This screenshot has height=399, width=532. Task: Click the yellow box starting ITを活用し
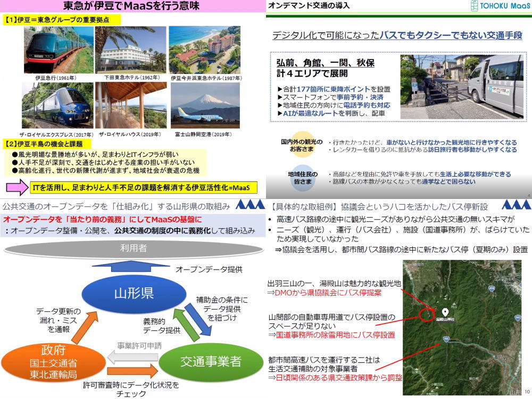tap(143, 187)
